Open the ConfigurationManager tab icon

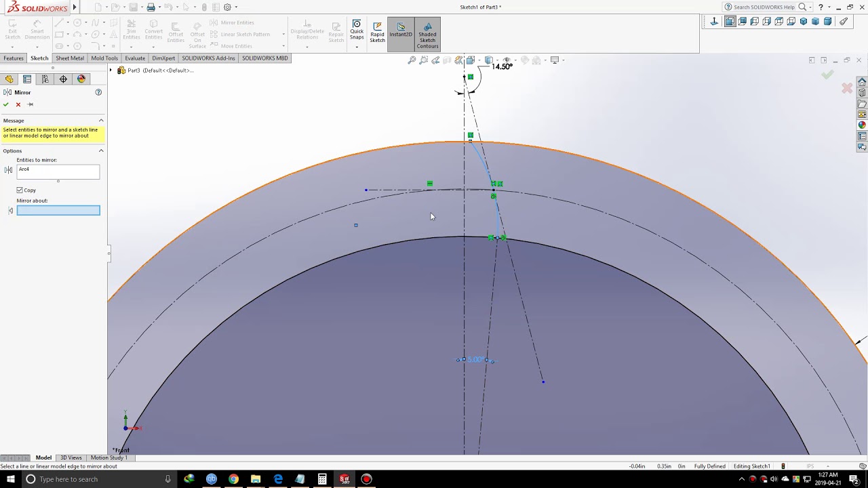coord(45,79)
